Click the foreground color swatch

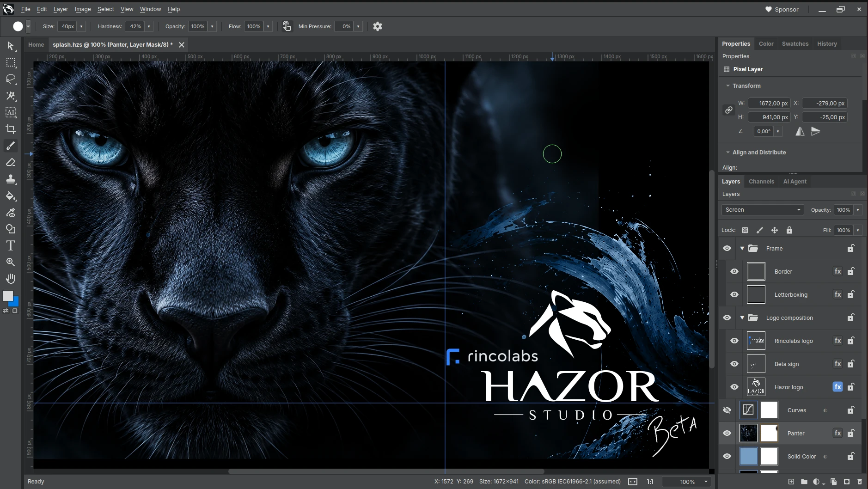(8, 296)
